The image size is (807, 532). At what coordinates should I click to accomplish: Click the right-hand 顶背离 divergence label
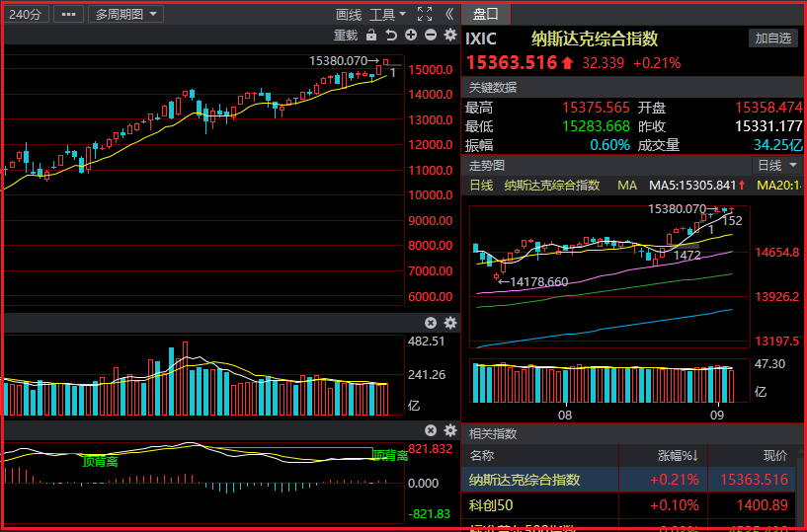coord(389,455)
